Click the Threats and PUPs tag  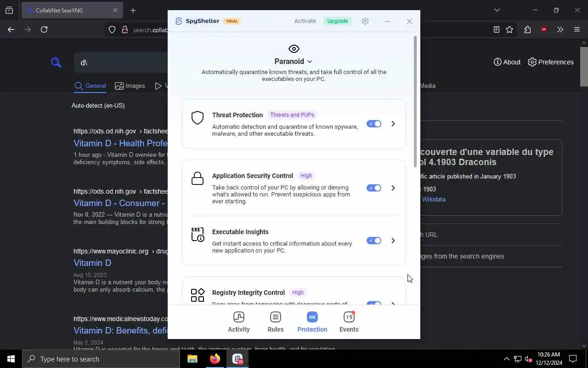(292, 115)
